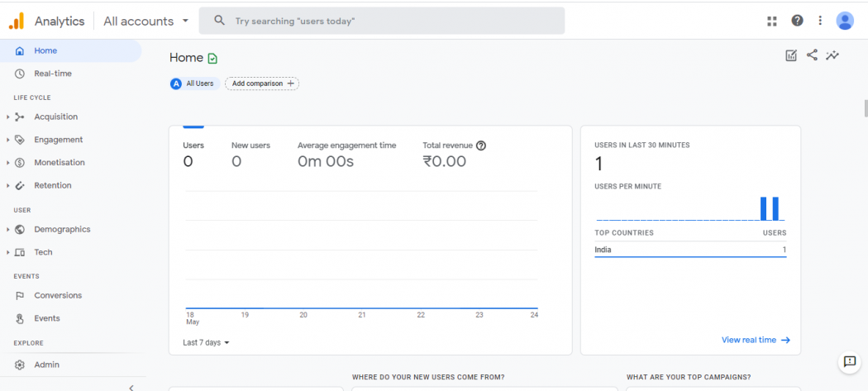This screenshot has height=391, width=868.
Task: Click the plus icon in Add comparison
Action: pyautogui.click(x=290, y=83)
